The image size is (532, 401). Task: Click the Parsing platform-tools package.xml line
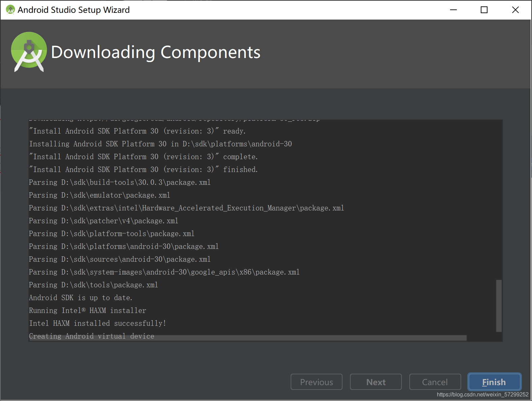point(112,233)
